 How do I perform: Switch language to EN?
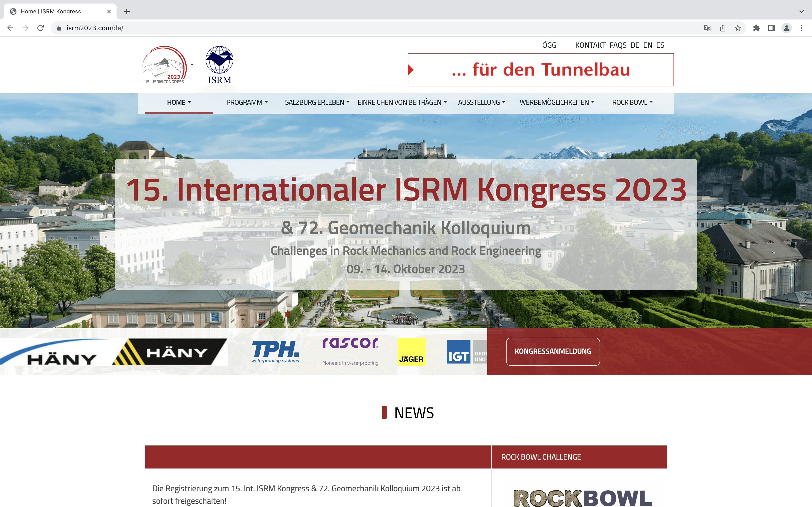tap(647, 45)
